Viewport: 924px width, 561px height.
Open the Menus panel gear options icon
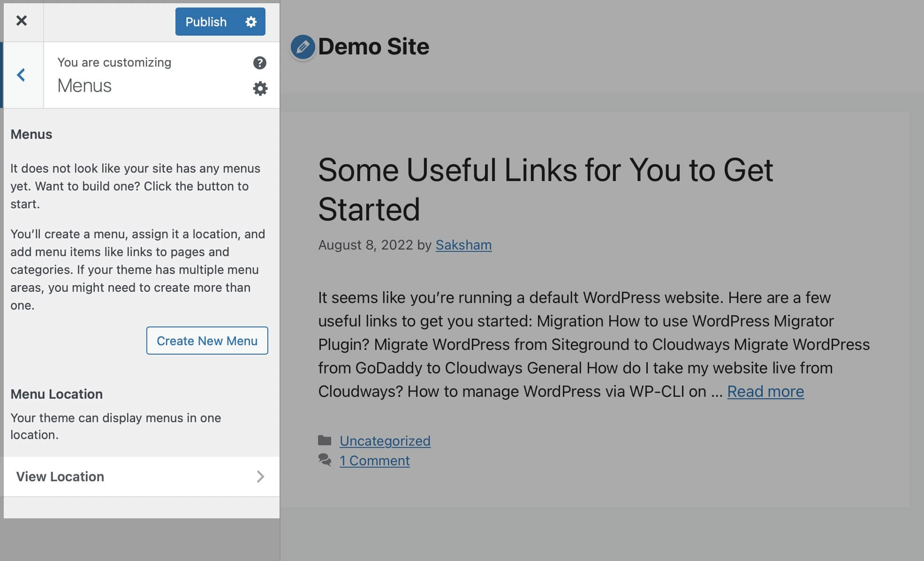pyautogui.click(x=260, y=88)
